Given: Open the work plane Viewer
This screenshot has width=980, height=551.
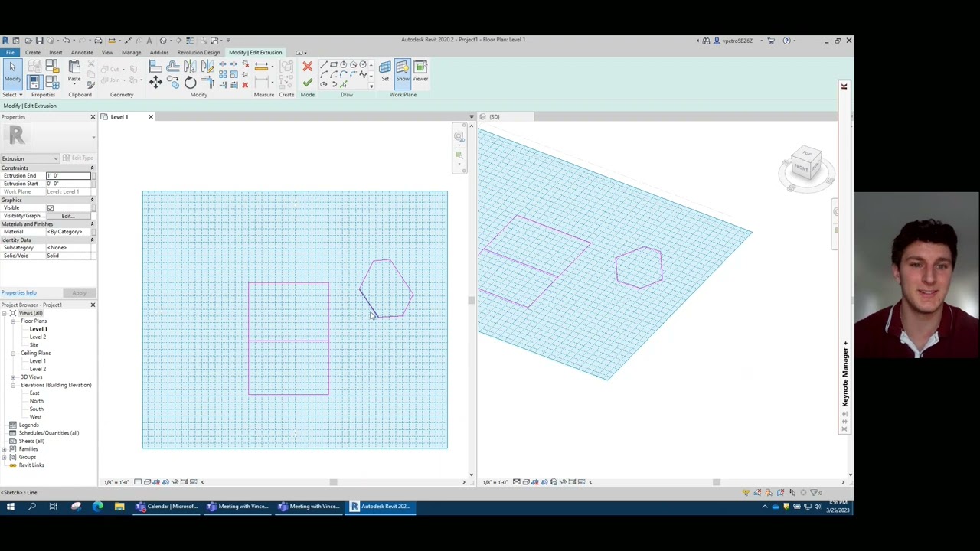Looking at the screenshot, I should (x=420, y=70).
